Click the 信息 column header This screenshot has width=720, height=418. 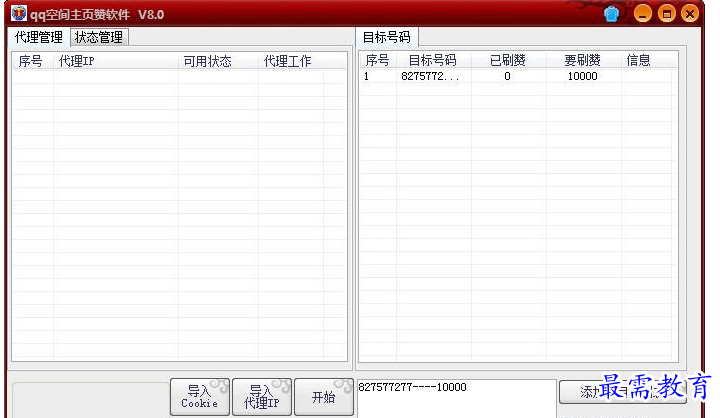pyautogui.click(x=646, y=60)
